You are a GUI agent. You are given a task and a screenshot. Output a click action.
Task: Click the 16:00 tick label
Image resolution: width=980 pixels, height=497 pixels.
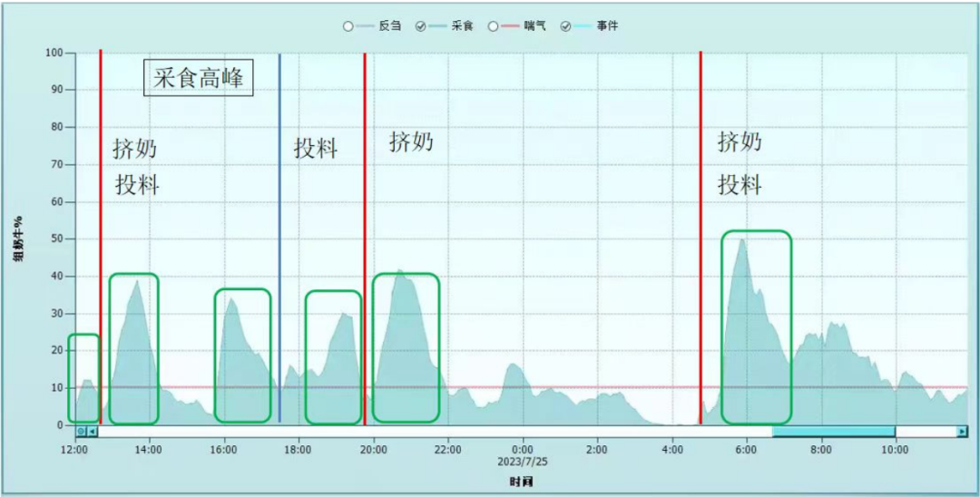pyautogui.click(x=224, y=448)
